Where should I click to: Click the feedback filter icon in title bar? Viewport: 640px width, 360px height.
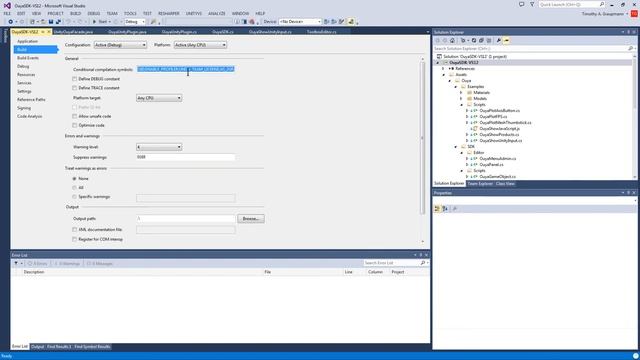coord(532,4)
